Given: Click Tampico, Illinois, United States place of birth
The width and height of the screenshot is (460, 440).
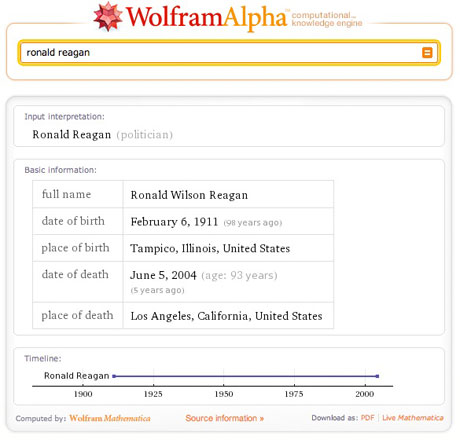Looking at the screenshot, I should pyautogui.click(x=210, y=248).
